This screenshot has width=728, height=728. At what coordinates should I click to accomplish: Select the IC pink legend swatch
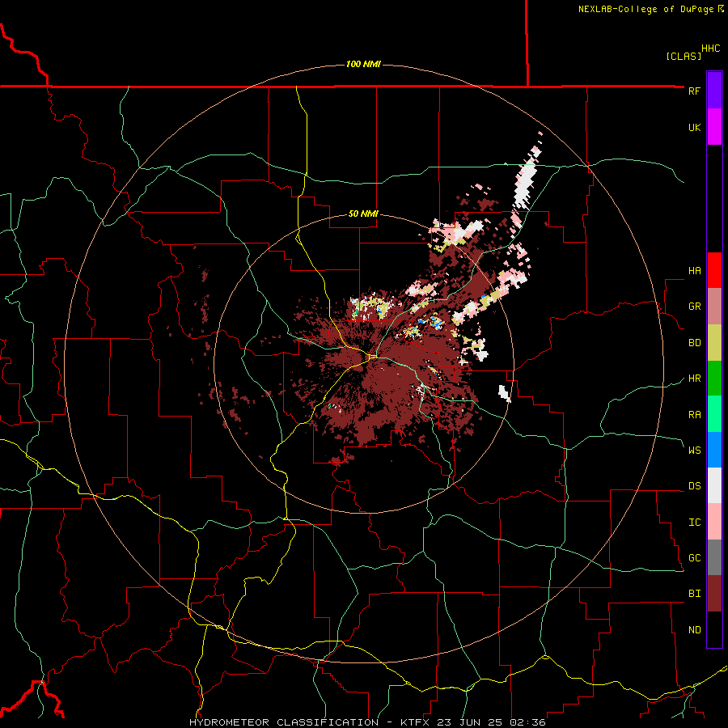[x=714, y=522]
